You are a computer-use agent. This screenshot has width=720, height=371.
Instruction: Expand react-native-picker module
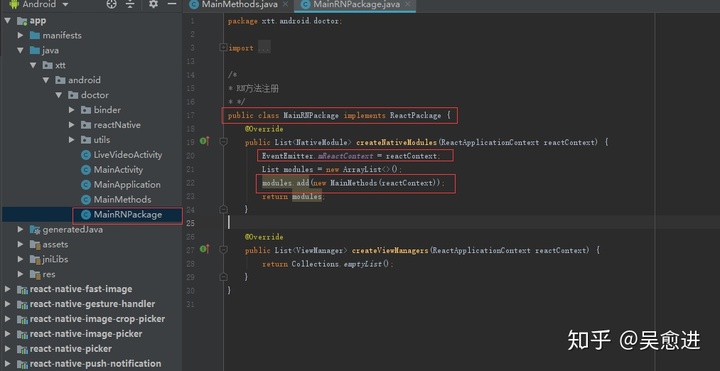tap(8, 349)
